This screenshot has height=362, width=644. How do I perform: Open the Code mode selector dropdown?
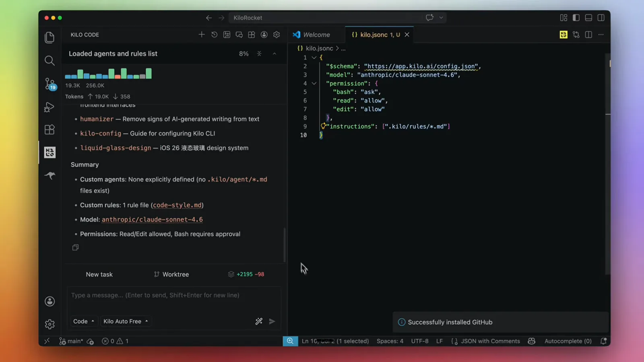[x=83, y=321]
